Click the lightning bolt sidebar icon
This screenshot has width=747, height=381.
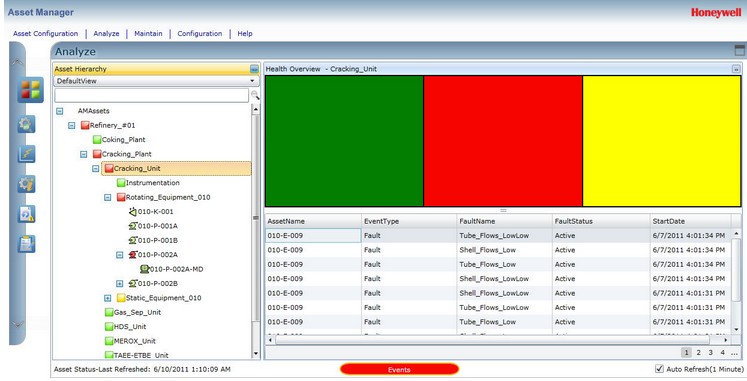(x=26, y=154)
